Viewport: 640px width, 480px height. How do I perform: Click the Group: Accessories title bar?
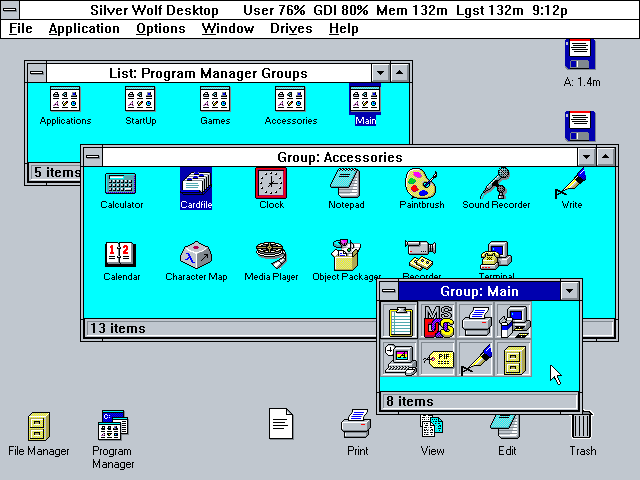click(x=340, y=157)
